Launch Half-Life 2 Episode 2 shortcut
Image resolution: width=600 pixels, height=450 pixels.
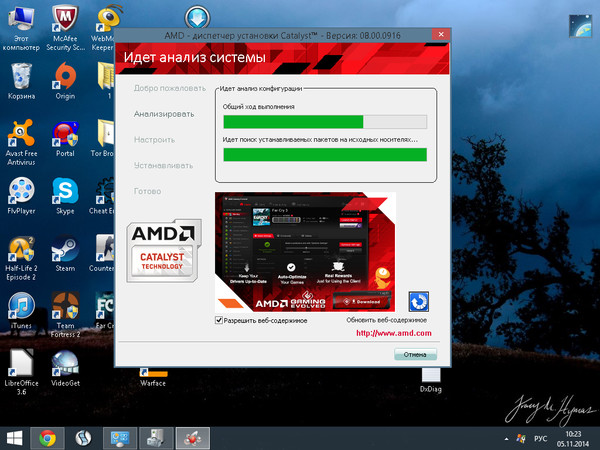[x=21, y=258]
